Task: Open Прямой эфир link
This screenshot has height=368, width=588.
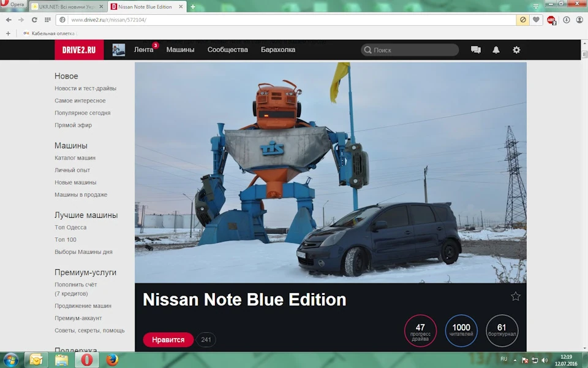Action: (73, 125)
